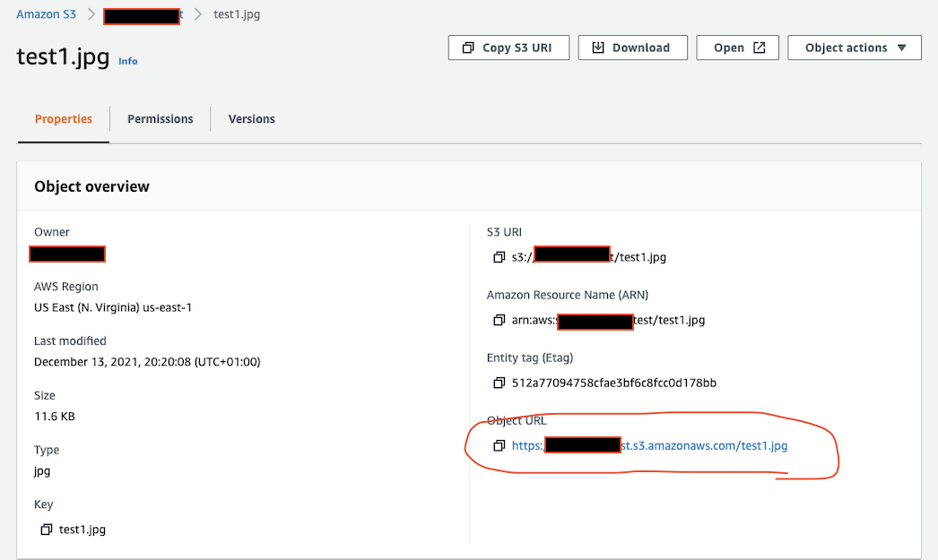Open the Info link next to test1.jpg

click(128, 62)
